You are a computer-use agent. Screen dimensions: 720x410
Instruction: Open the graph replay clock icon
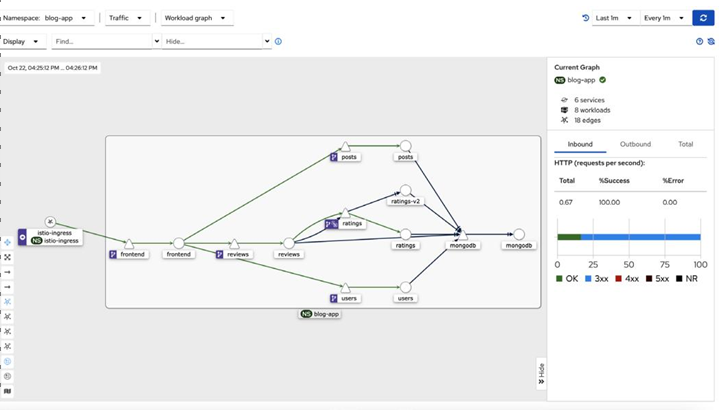tap(585, 18)
